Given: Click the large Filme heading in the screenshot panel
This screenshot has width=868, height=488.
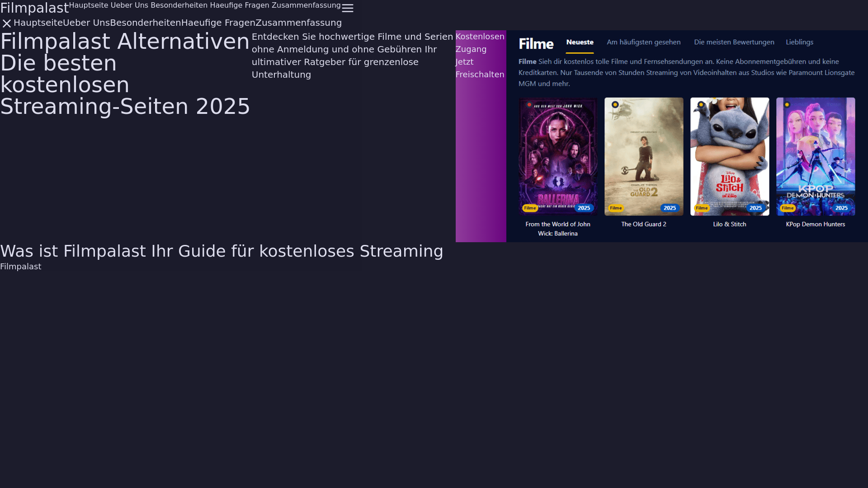Looking at the screenshot, I should (x=536, y=44).
